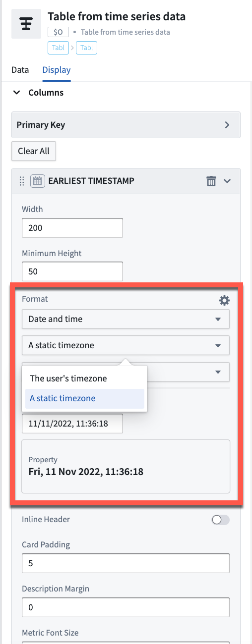Grab the drag handle of EARLIEST TIMESTAMP
This screenshot has width=252, height=644.
point(21,181)
